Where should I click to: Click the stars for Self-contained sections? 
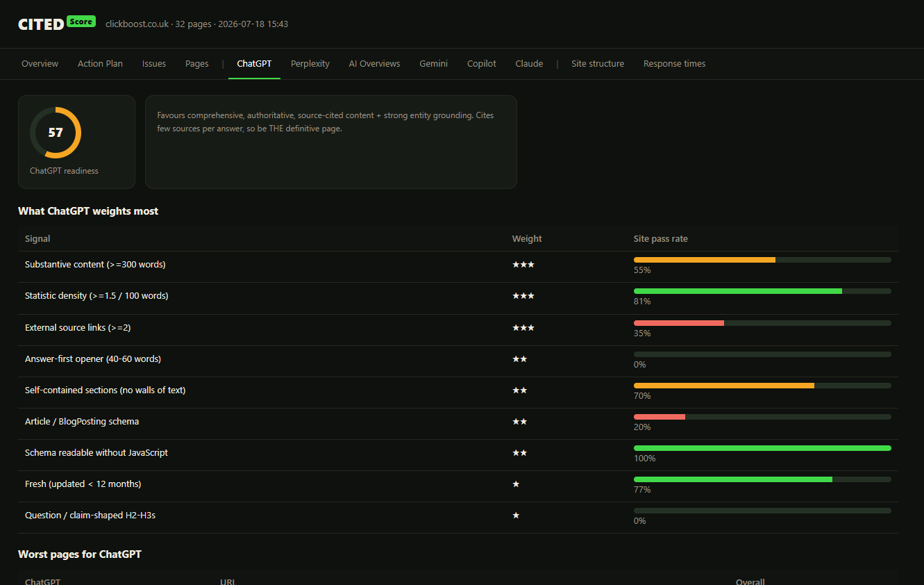[x=520, y=390]
